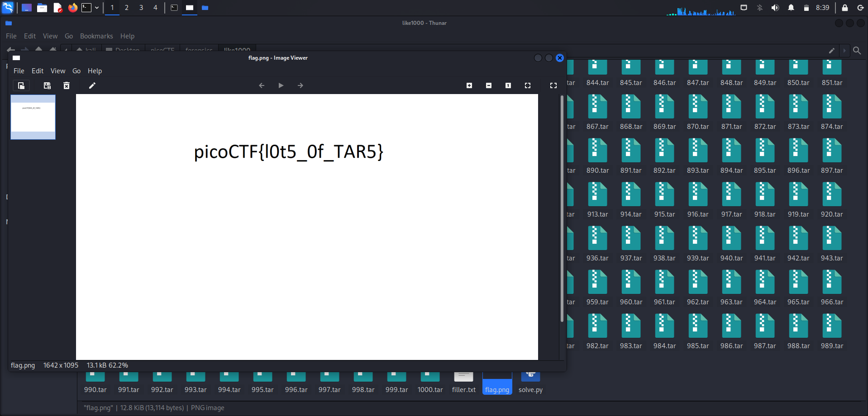
Task: Set zoom to normal size 1:1 icon
Action: click(x=508, y=85)
